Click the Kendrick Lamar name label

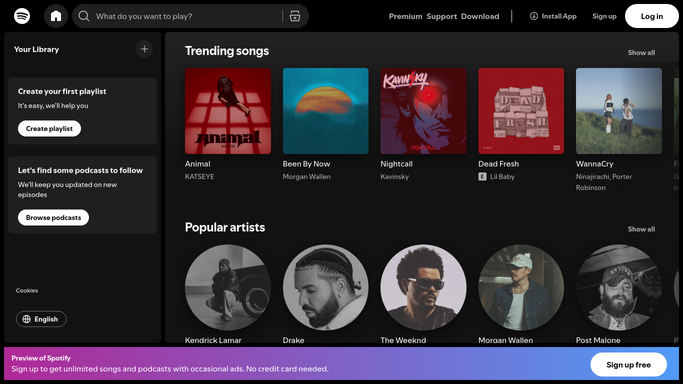tap(213, 340)
